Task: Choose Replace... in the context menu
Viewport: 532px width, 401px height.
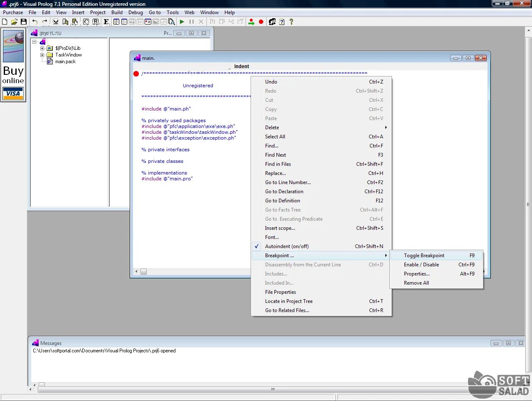Action: [321, 173]
